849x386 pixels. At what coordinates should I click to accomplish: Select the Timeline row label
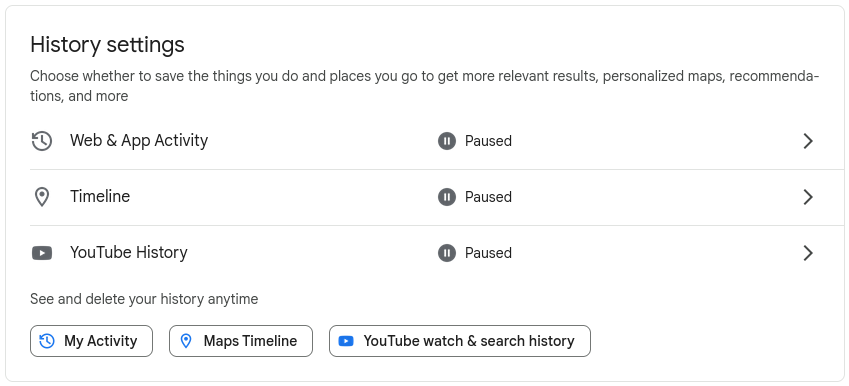pyautogui.click(x=100, y=197)
